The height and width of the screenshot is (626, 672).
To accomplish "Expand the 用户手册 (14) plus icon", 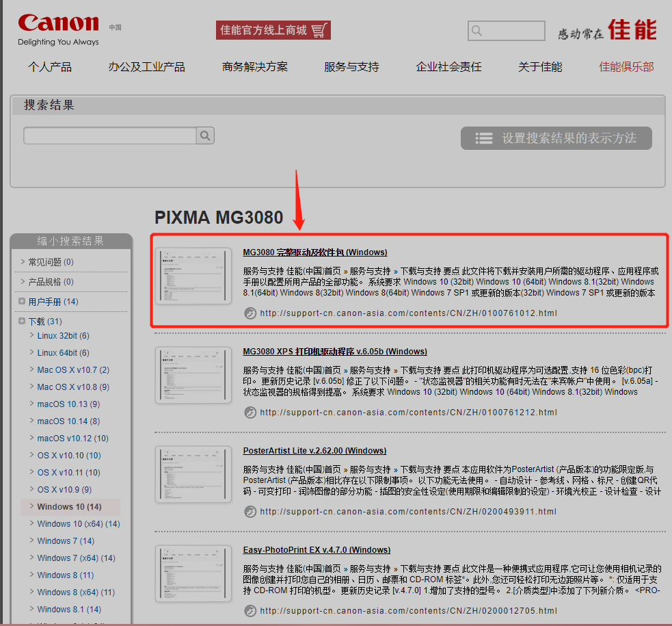I will tap(21, 301).
